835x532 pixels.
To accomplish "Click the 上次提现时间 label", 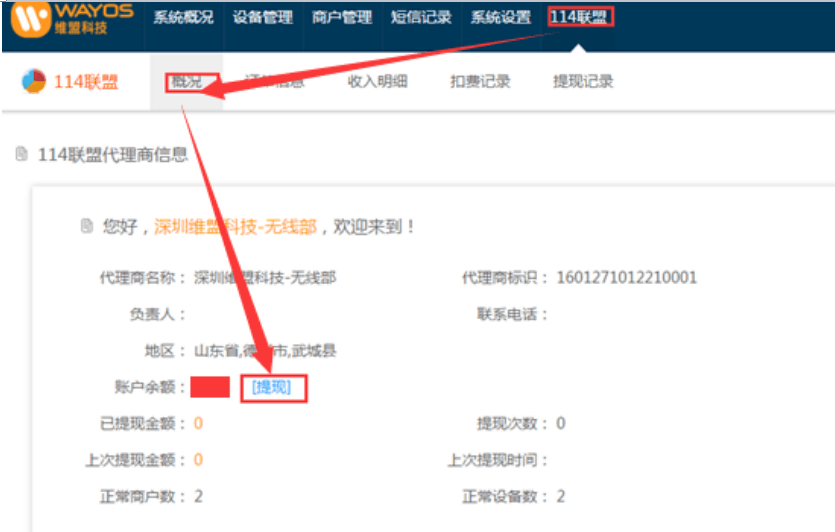I will click(497, 460).
